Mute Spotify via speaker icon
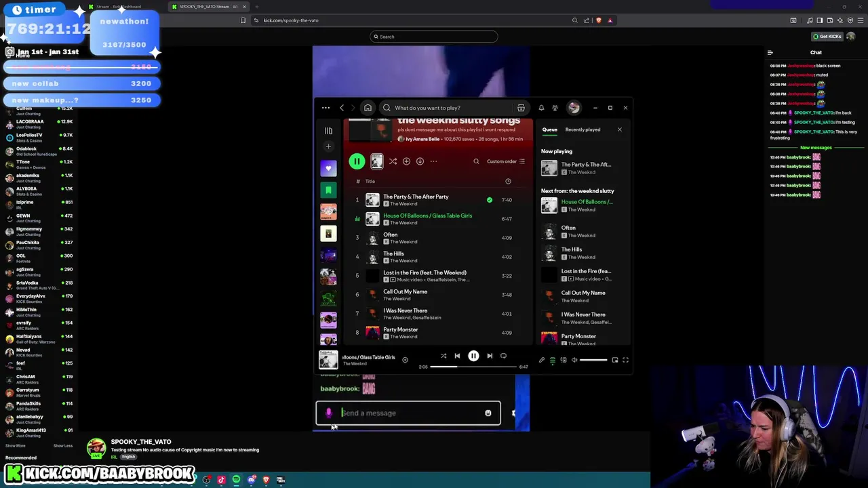The height and width of the screenshot is (488, 868). click(x=574, y=360)
